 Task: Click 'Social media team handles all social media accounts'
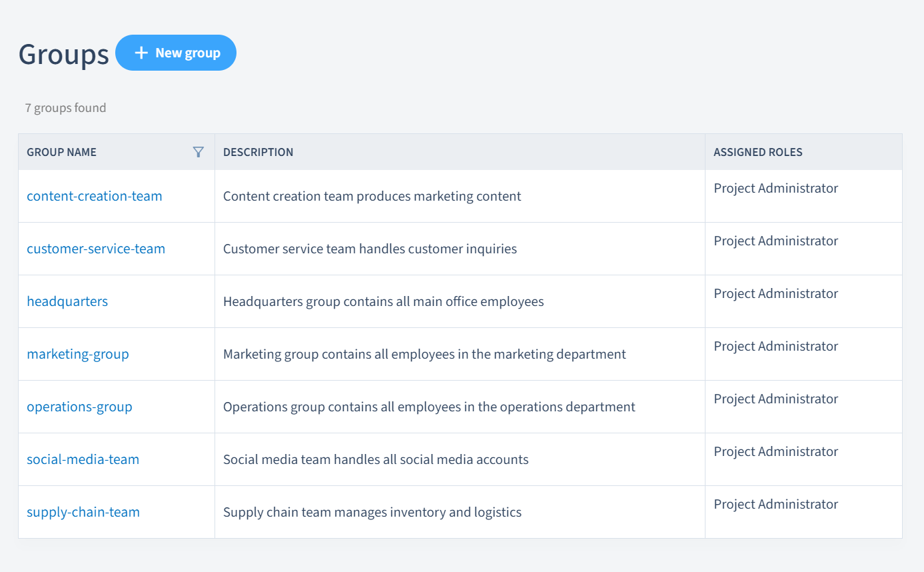(376, 459)
